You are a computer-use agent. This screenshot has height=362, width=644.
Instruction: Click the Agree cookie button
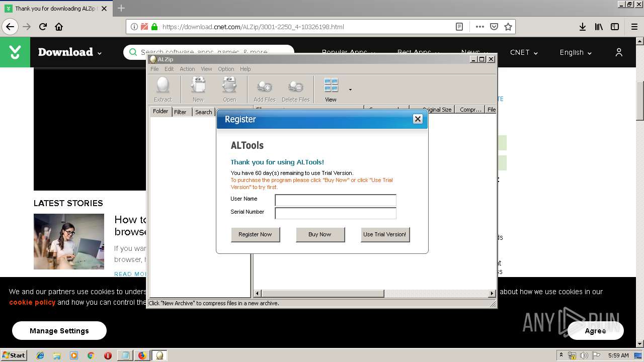click(596, 331)
